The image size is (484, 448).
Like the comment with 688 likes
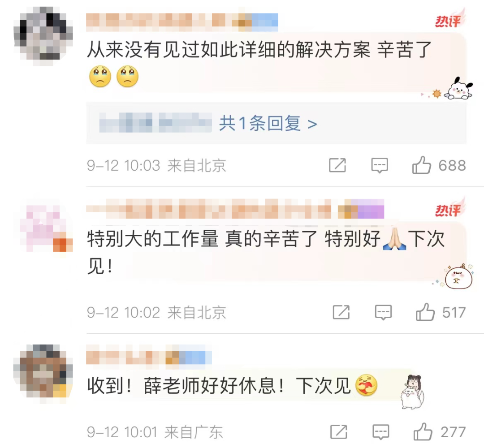pyautogui.click(x=421, y=165)
